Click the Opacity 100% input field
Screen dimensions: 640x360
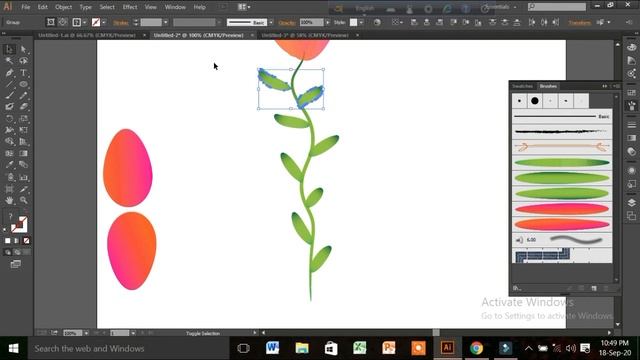coord(311,22)
